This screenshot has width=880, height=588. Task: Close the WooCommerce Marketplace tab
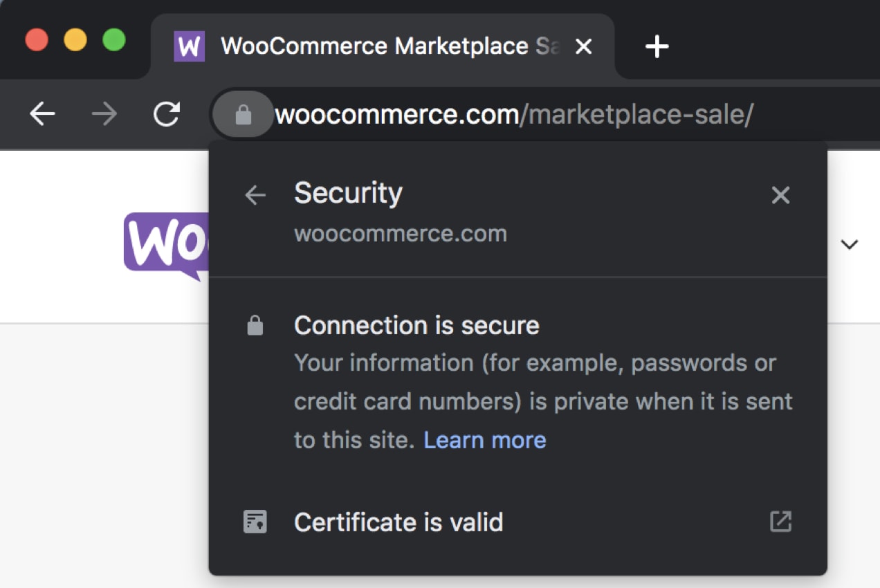click(585, 46)
